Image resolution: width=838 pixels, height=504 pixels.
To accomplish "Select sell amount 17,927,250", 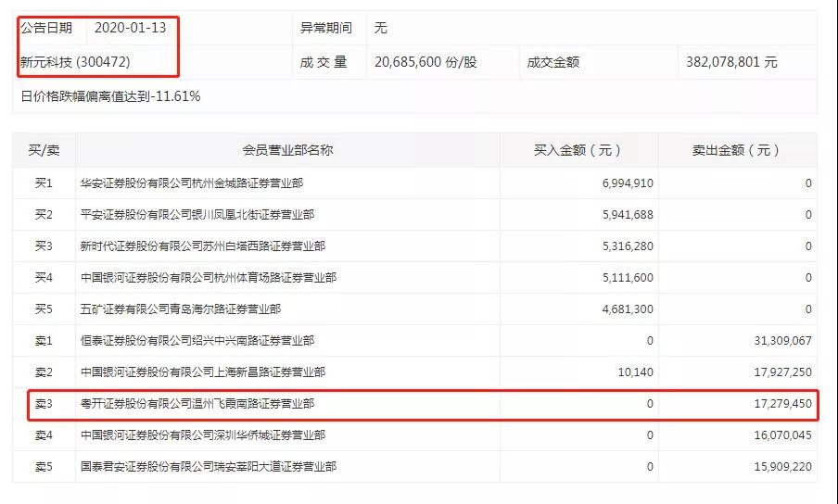I will 783,372.
